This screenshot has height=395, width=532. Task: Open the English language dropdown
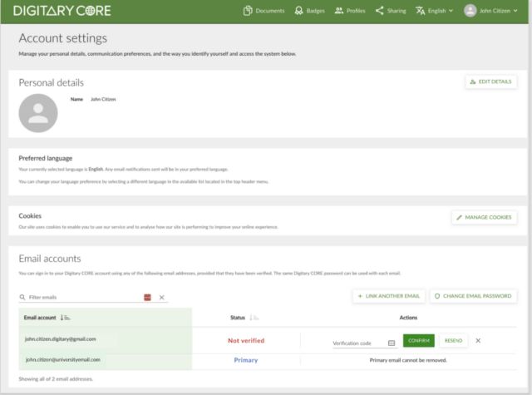coord(434,11)
